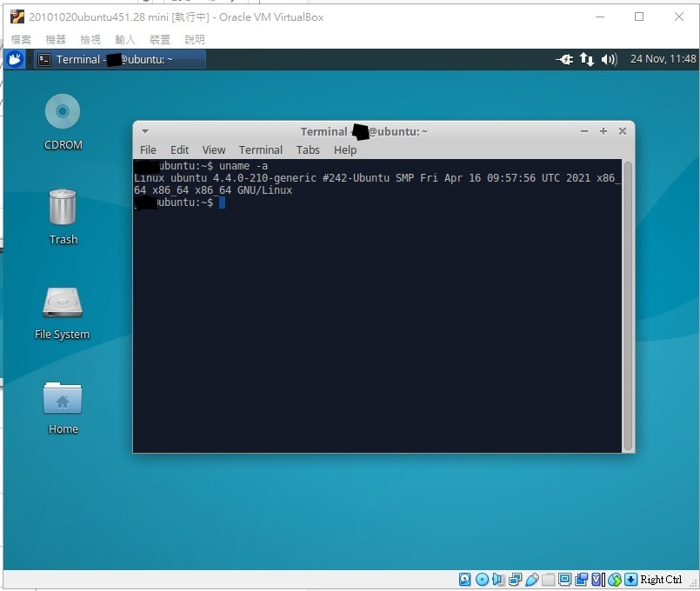Select the Trash desktop icon
700x591 pixels.
[63, 207]
